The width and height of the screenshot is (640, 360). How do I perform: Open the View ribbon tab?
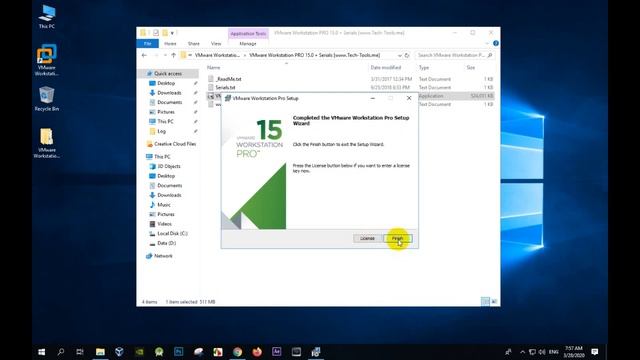(216, 44)
